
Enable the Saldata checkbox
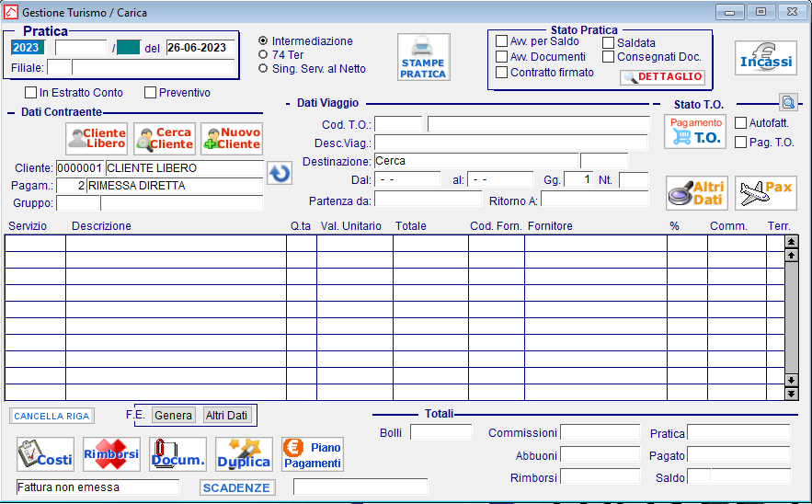point(609,42)
